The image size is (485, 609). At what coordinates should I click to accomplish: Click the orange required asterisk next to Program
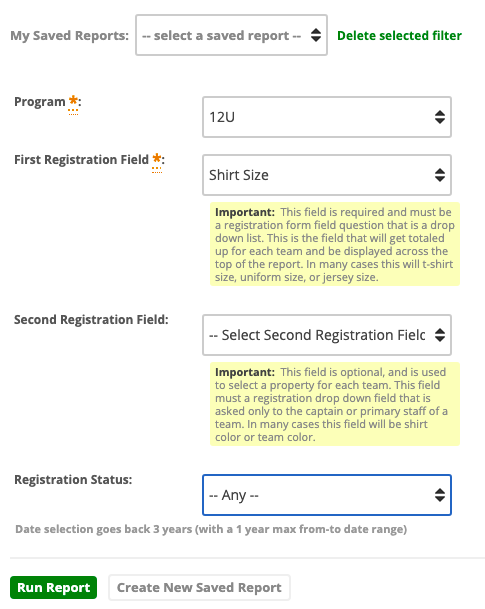[x=73, y=102]
